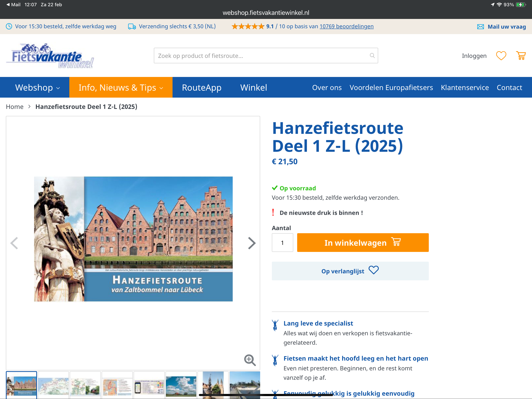Click the Aantal quantity field

coord(282,243)
